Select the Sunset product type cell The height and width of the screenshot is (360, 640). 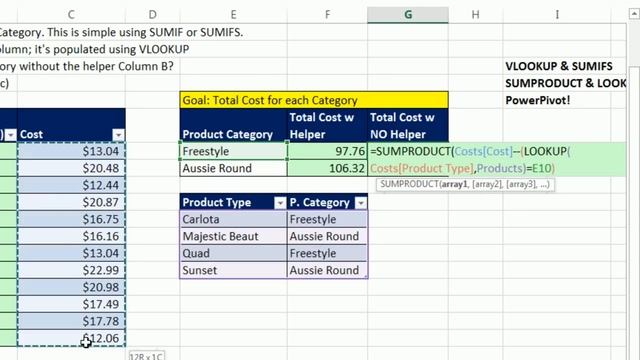pyautogui.click(x=233, y=270)
